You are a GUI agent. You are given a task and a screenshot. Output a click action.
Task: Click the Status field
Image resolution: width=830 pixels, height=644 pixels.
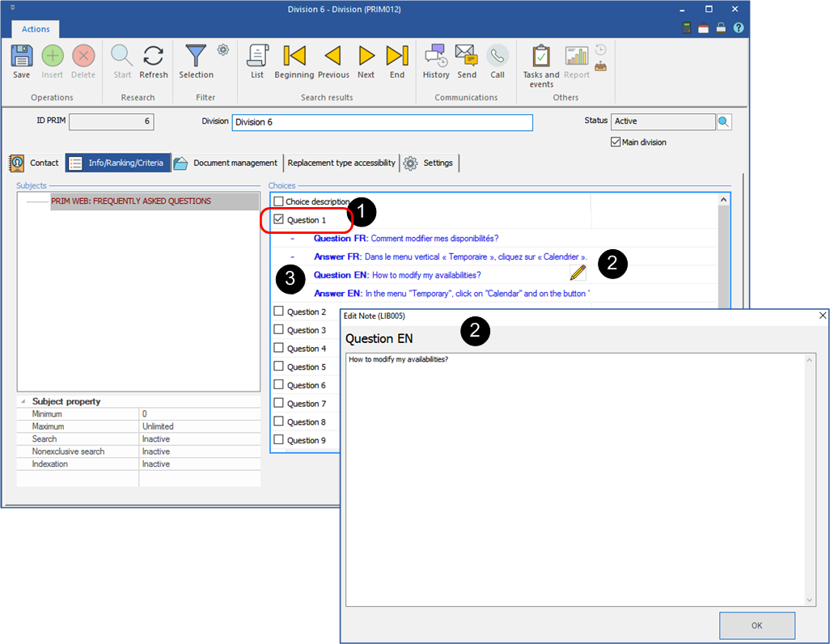pos(663,121)
